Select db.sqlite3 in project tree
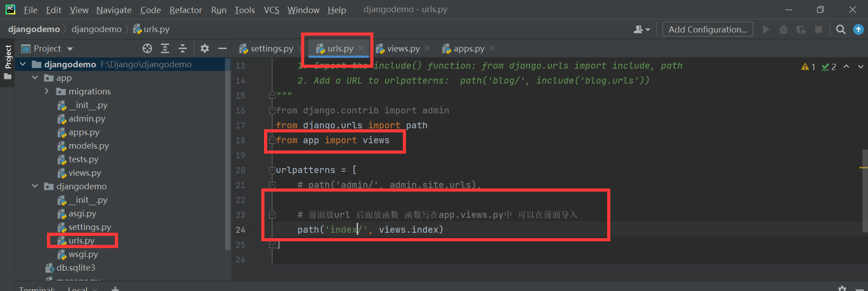 pyautogui.click(x=71, y=268)
